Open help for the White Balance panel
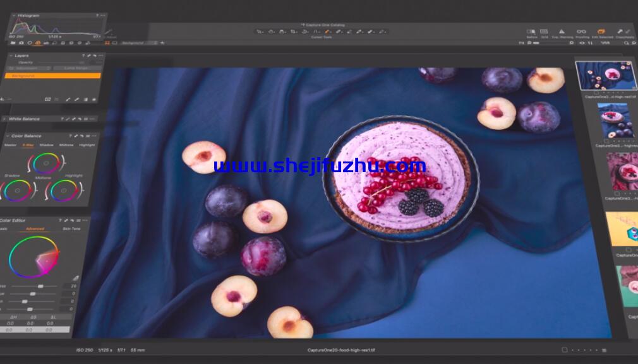The height and width of the screenshot is (364, 638). [62, 119]
